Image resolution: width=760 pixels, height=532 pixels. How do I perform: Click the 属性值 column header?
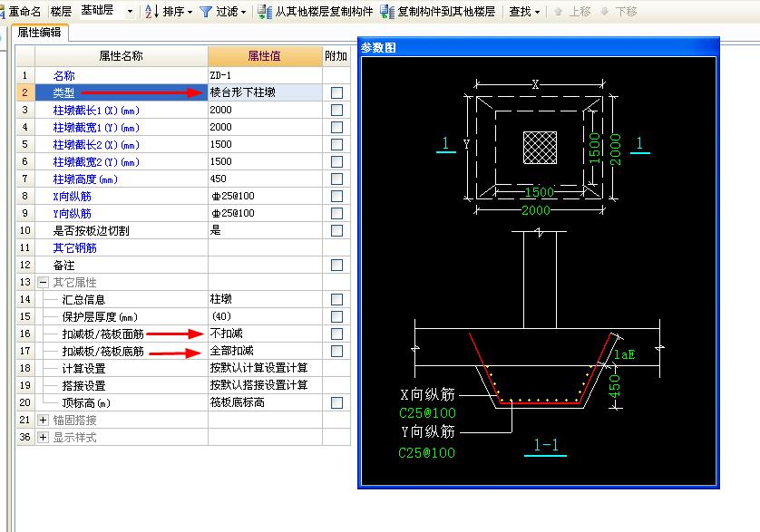pos(265,56)
